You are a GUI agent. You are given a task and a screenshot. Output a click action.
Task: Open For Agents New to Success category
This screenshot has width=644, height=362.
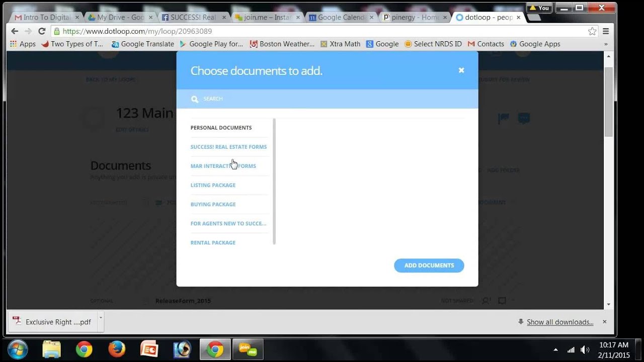(x=228, y=223)
